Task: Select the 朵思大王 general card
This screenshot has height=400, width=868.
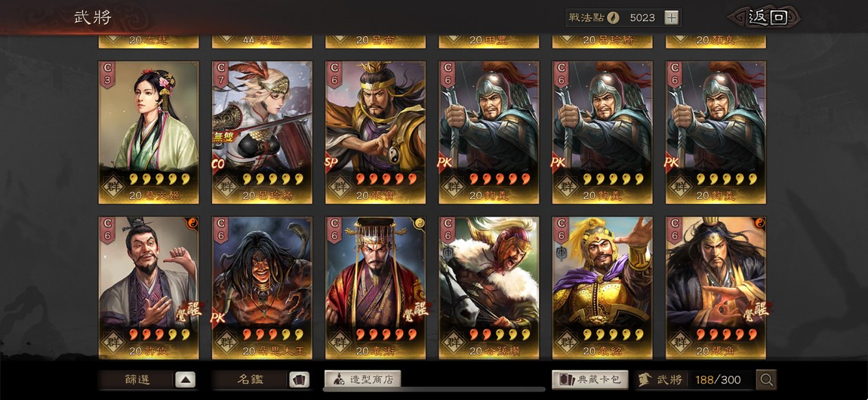Action: (x=262, y=288)
